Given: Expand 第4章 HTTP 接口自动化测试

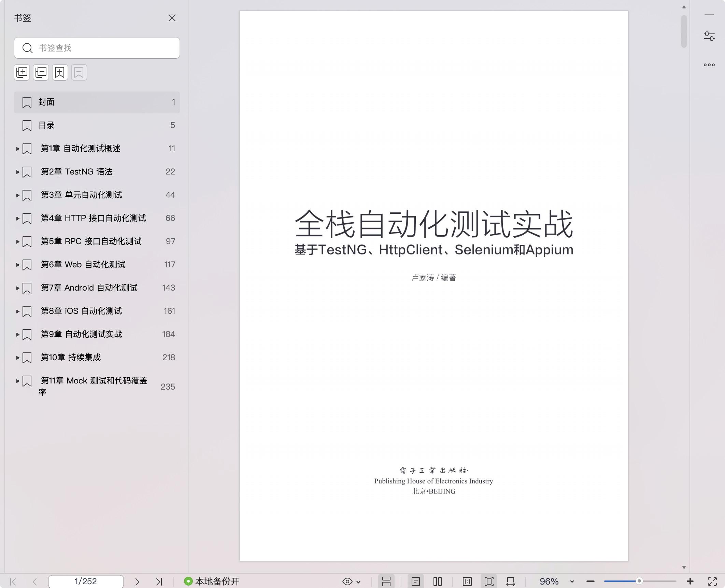Looking at the screenshot, I should [18, 219].
